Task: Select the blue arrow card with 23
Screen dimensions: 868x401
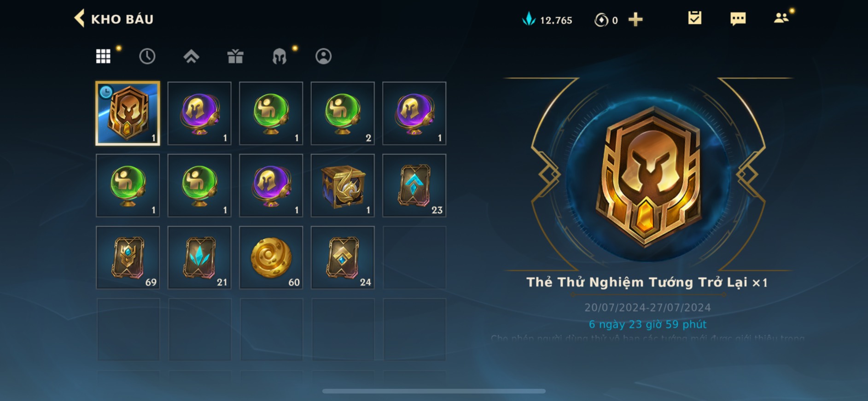Action: [414, 185]
